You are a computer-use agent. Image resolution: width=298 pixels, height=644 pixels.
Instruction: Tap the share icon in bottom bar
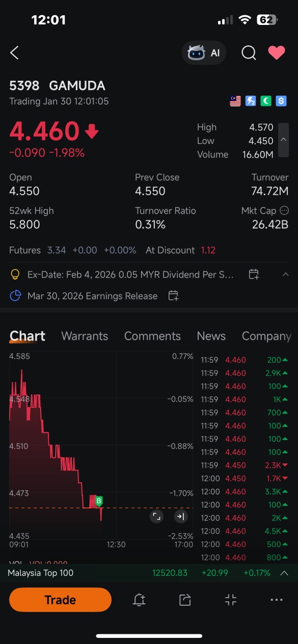pos(185,600)
